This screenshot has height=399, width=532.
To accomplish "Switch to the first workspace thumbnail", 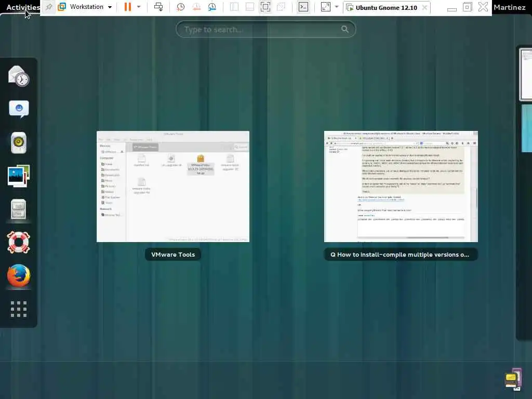I will 526,75.
